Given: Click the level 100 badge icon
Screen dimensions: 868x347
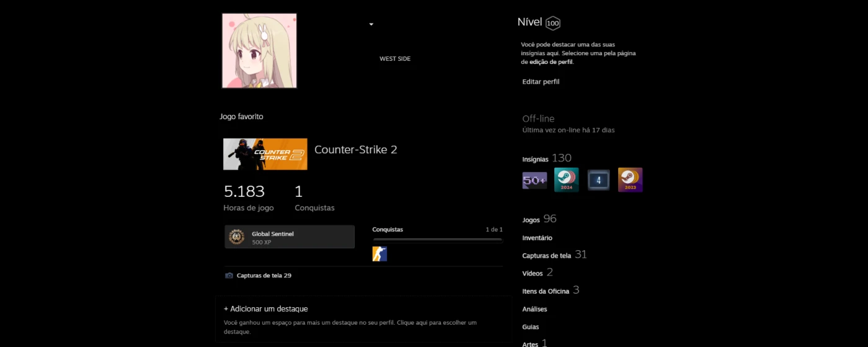Looking at the screenshot, I should pyautogui.click(x=553, y=24).
